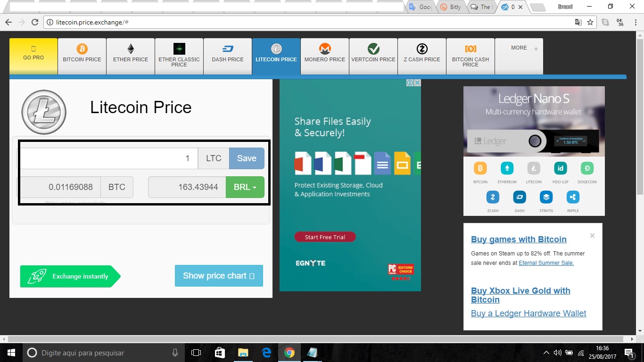The height and width of the screenshot is (362, 644).
Task: Select Litecoin icon in Ledger ad
Action: tap(534, 168)
